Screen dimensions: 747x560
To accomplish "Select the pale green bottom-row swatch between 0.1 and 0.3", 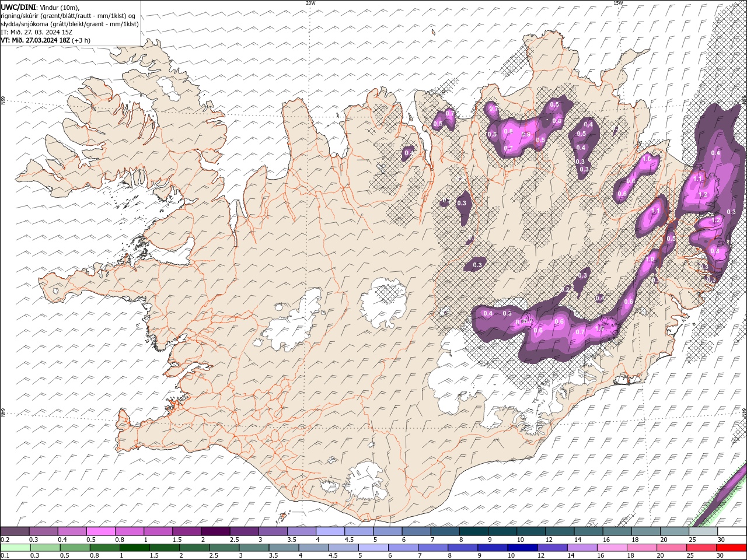I will point(15,548).
